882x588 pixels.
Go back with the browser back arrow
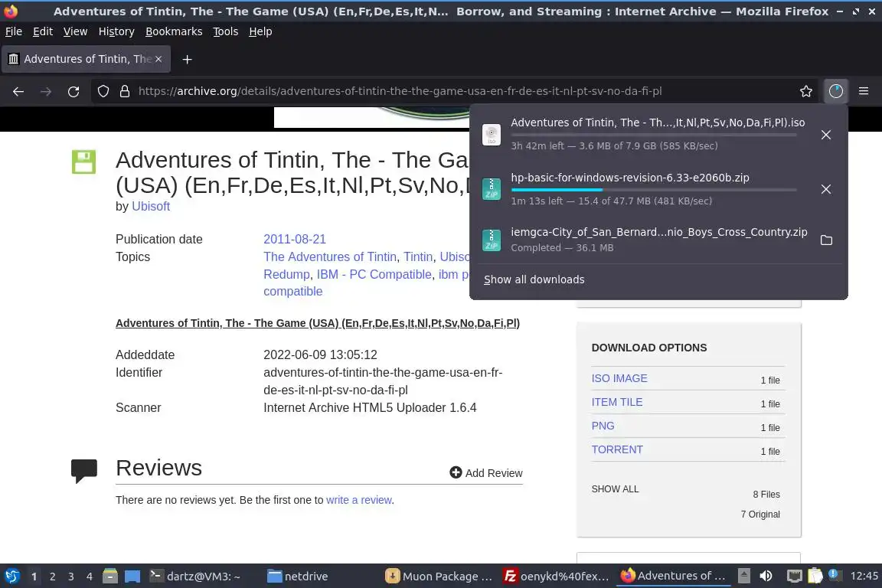click(x=18, y=91)
